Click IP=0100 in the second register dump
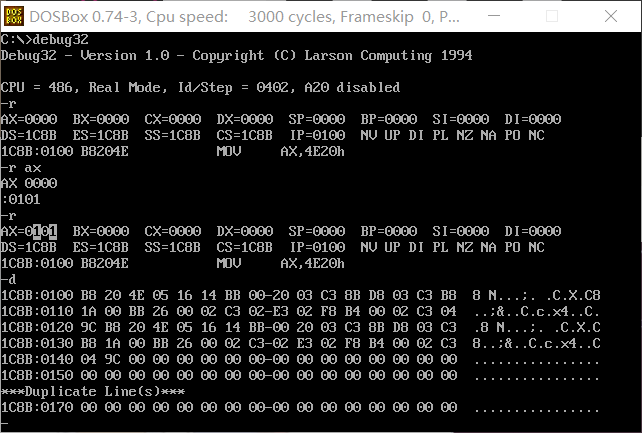Screen dimensions: 642x433 pyautogui.click(x=318, y=247)
